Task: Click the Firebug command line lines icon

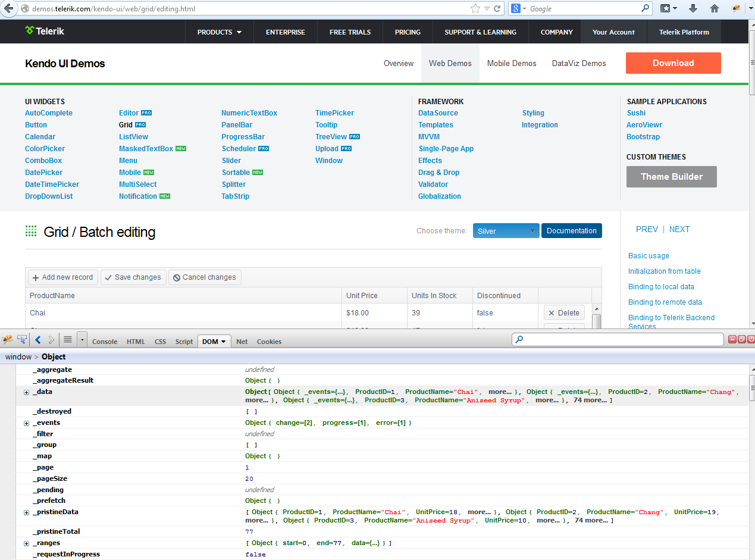Action: click(68, 340)
